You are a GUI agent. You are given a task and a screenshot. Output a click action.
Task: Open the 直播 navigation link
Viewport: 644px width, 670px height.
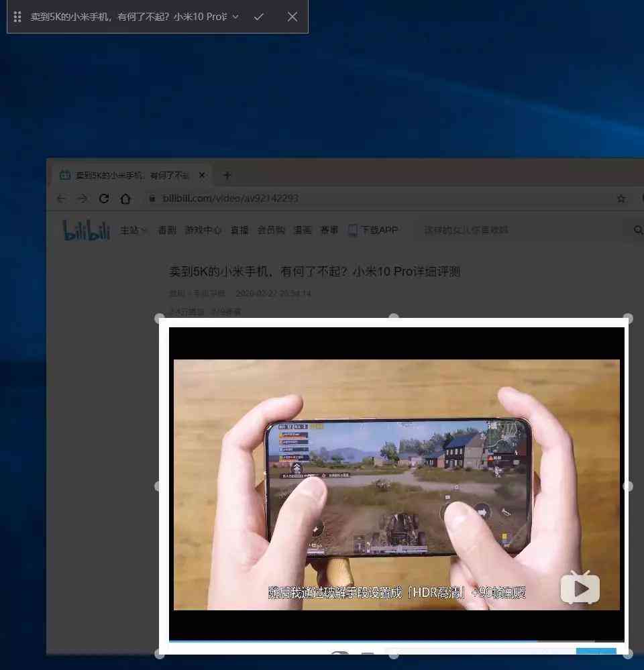(239, 230)
